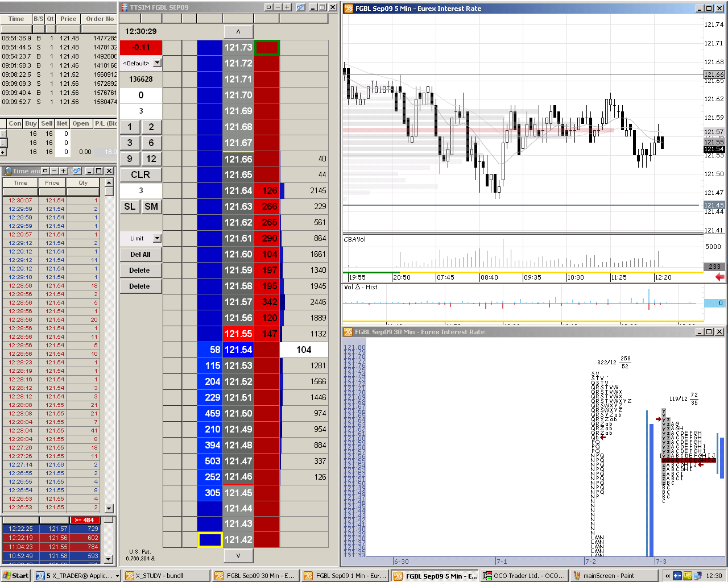Click quantity button 12
The image size is (728, 582).
click(151, 159)
